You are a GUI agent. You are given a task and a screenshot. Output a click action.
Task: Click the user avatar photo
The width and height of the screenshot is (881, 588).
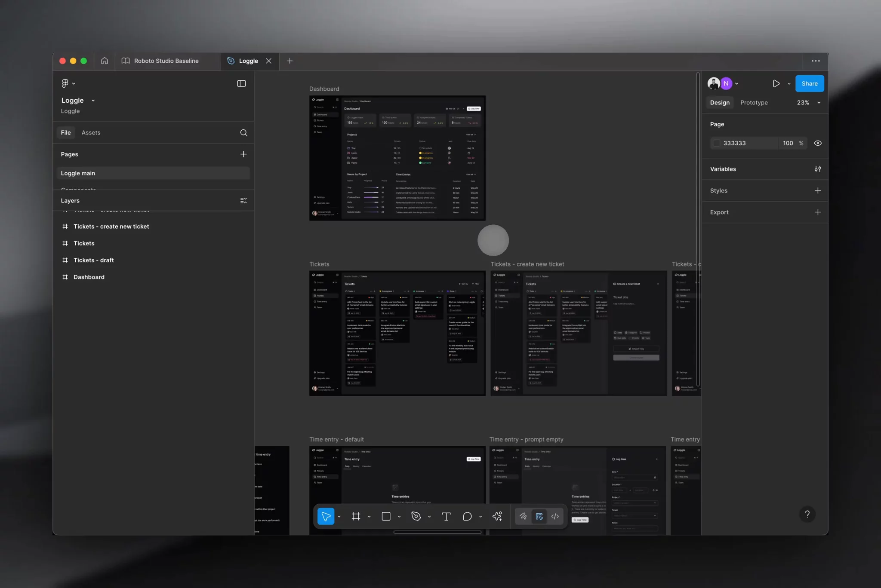(714, 83)
